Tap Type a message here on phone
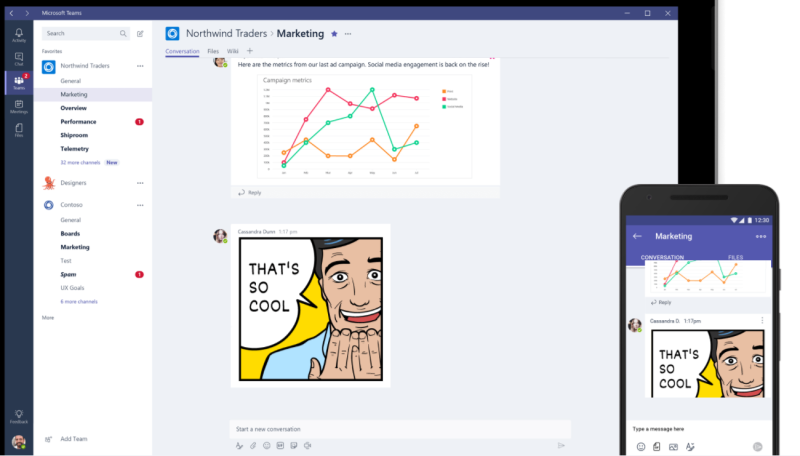The width and height of the screenshot is (800, 456). [658, 429]
